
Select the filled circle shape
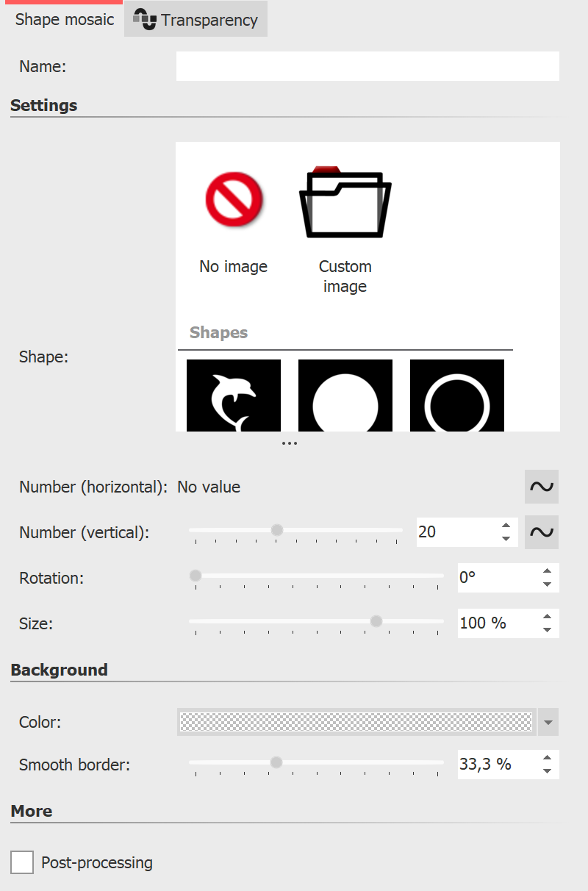(345, 395)
